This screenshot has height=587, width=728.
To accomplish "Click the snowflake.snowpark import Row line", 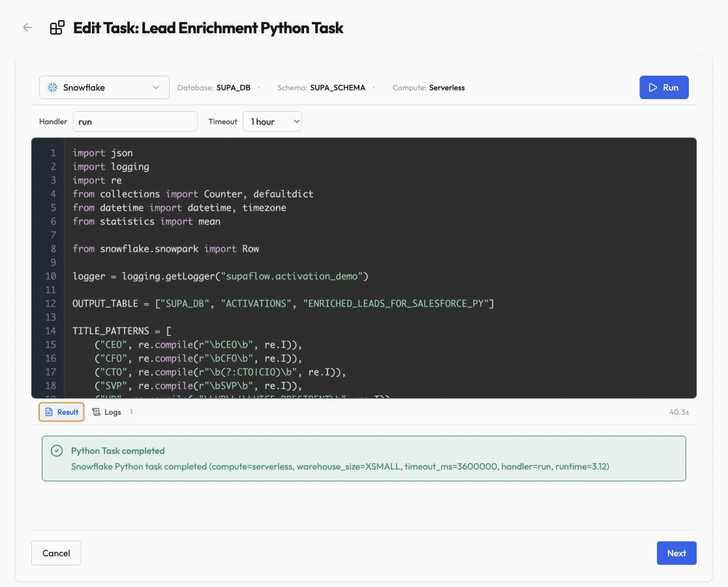I will pyautogui.click(x=166, y=248).
